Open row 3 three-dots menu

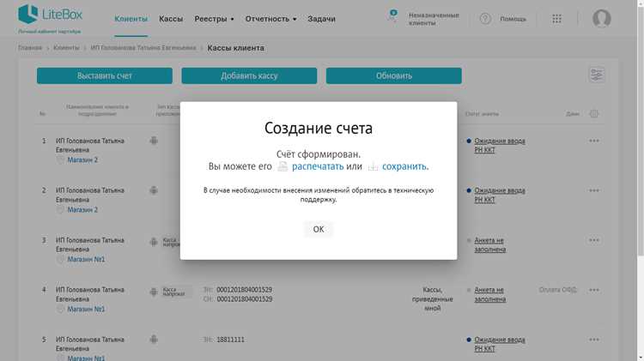594,240
